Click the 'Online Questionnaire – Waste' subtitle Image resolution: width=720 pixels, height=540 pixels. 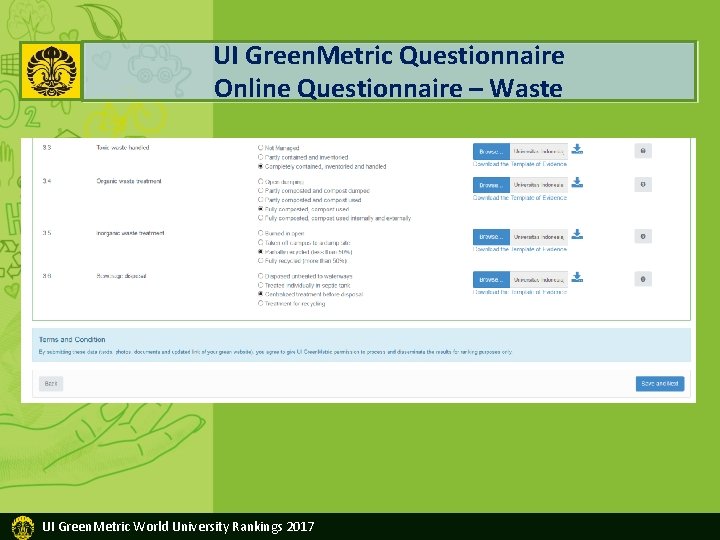388,88
